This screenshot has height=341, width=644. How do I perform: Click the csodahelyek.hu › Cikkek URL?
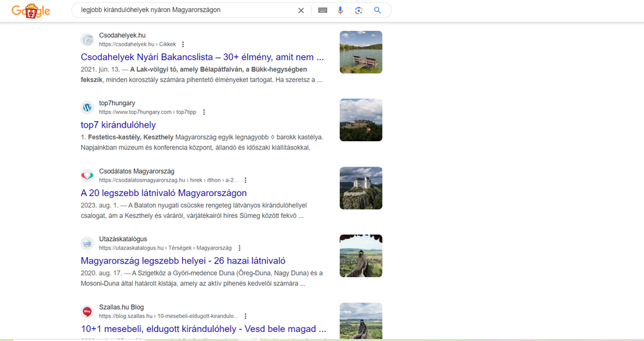tap(137, 44)
